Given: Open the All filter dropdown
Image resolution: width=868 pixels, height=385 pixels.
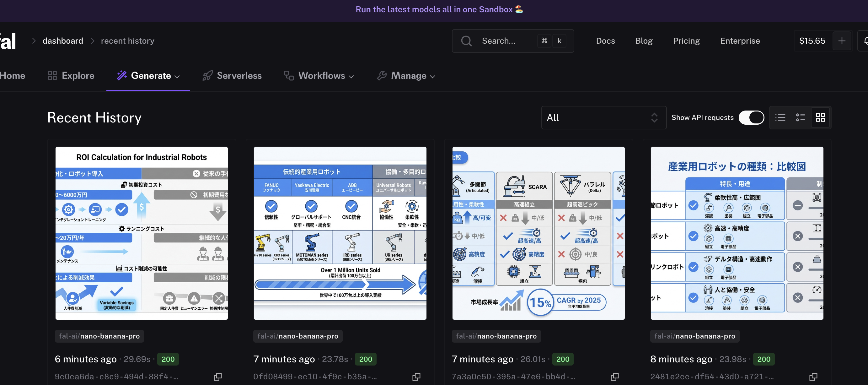Looking at the screenshot, I should (603, 117).
